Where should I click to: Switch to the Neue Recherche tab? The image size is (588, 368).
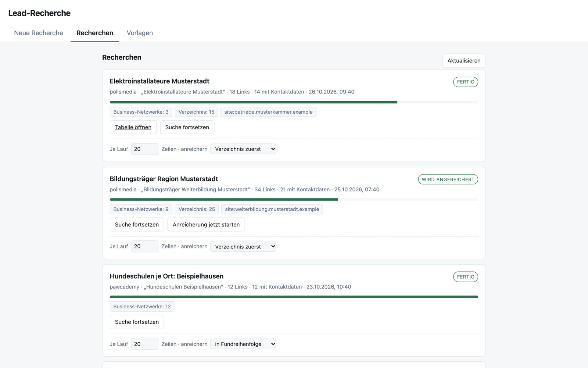pos(39,33)
